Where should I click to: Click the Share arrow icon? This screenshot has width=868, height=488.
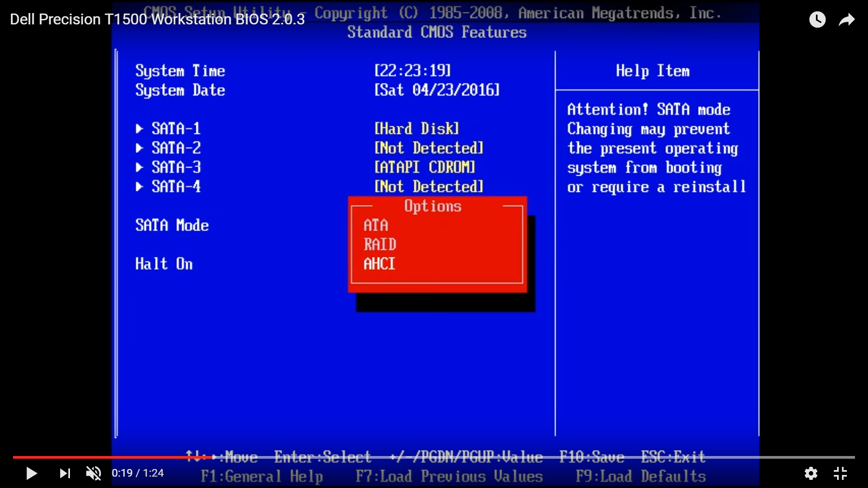(x=847, y=20)
